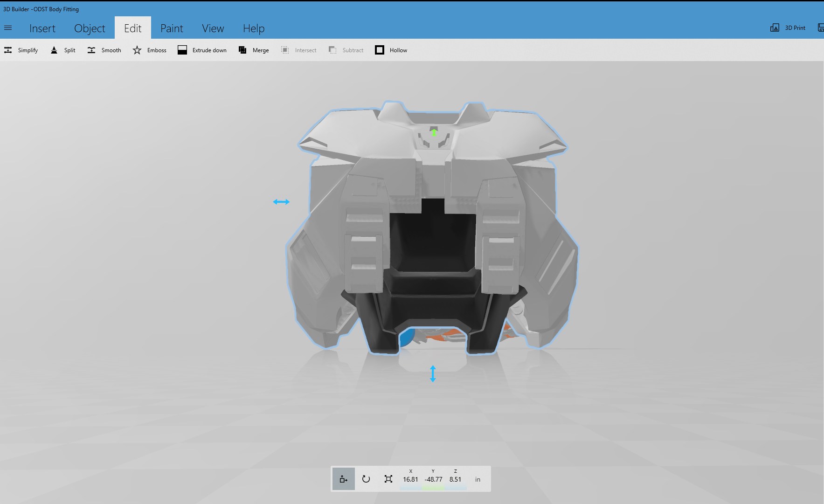This screenshot has height=504, width=824.
Task: Click the save icon at top right
Action: coord(821,28)
